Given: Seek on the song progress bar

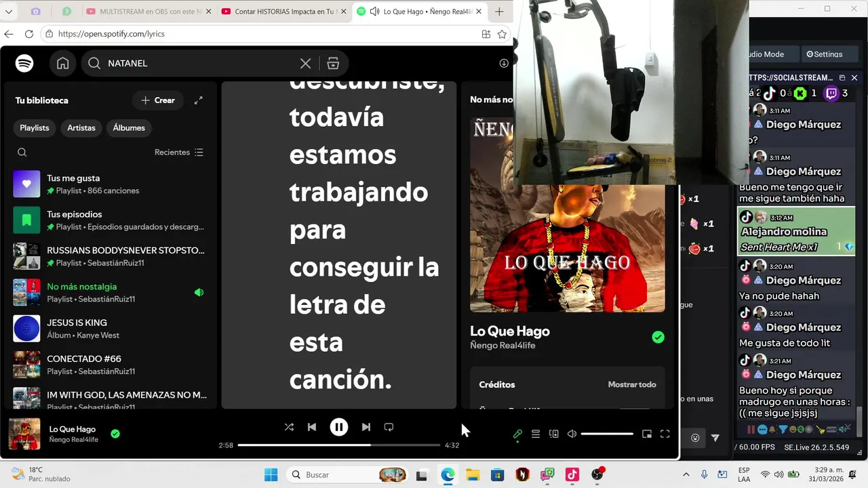Looking at the screenshot, I should [339, 445].
